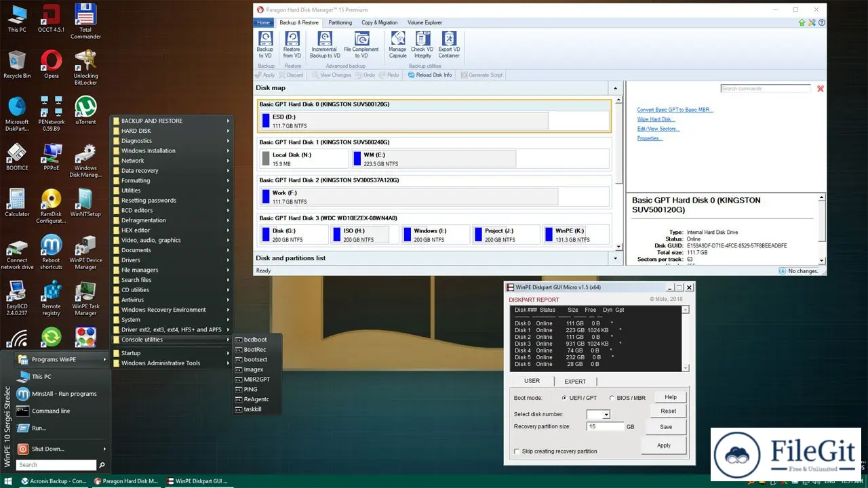Click Search commands field in Paragon

click(765, 89)
